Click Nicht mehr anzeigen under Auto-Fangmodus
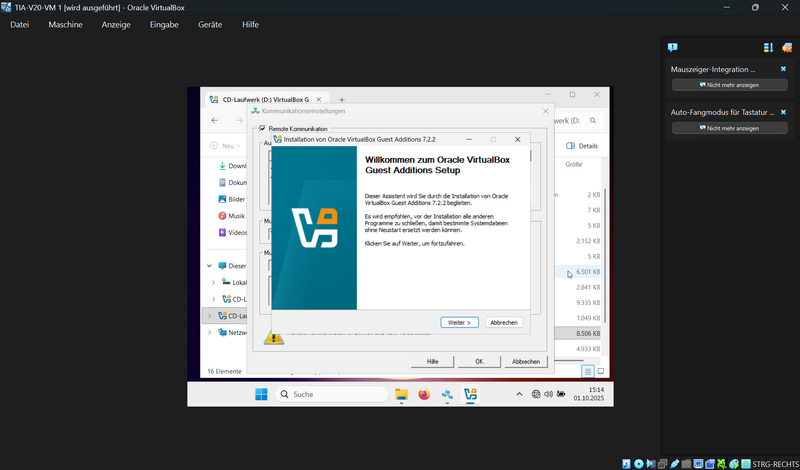 tap(729, 128)
